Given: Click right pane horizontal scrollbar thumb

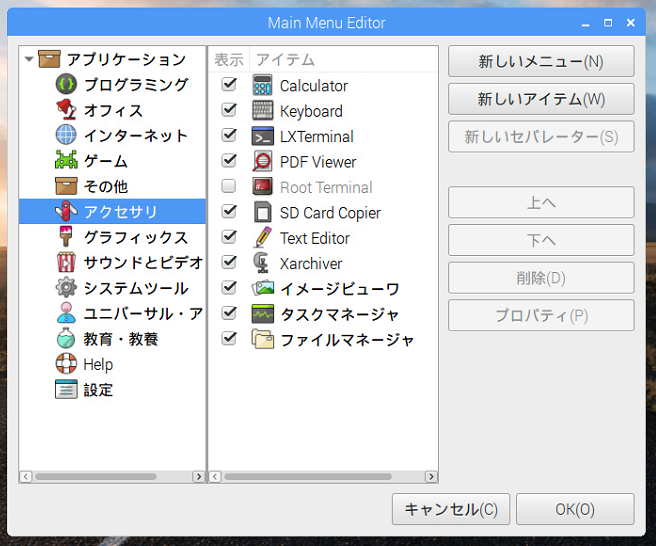Looking at the screenshot, I should pyautogui.click(x=308, y=477).
